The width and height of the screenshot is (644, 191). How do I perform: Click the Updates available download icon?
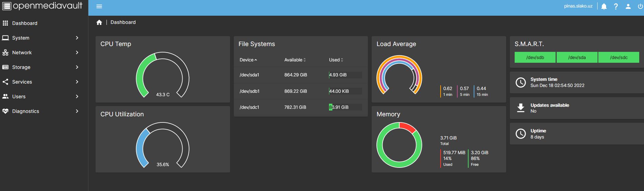(x=520, y=108)
